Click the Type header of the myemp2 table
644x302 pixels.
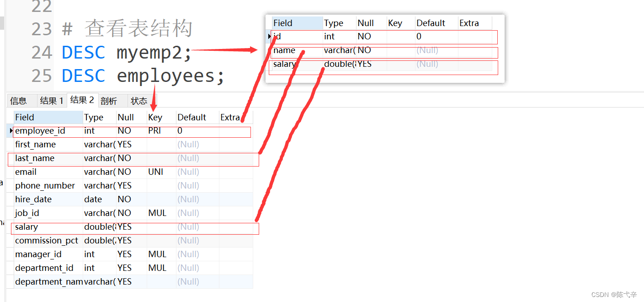[x=339, y=23]
